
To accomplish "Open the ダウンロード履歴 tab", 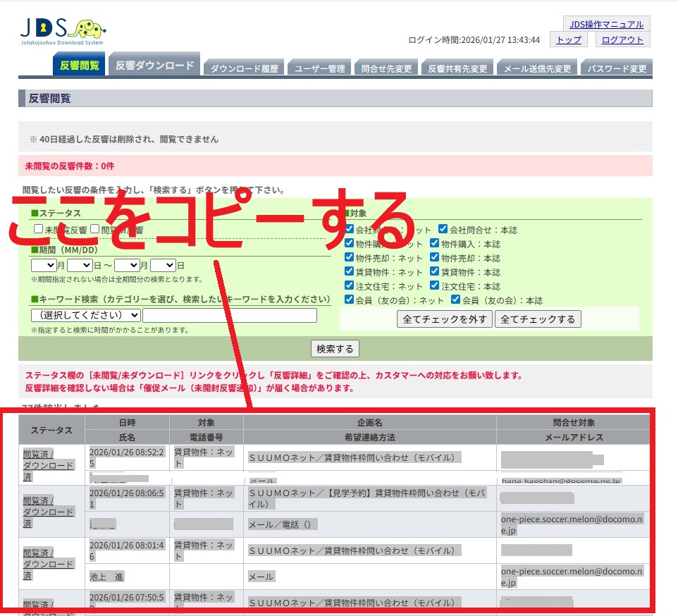I will (x=244, y=68).
